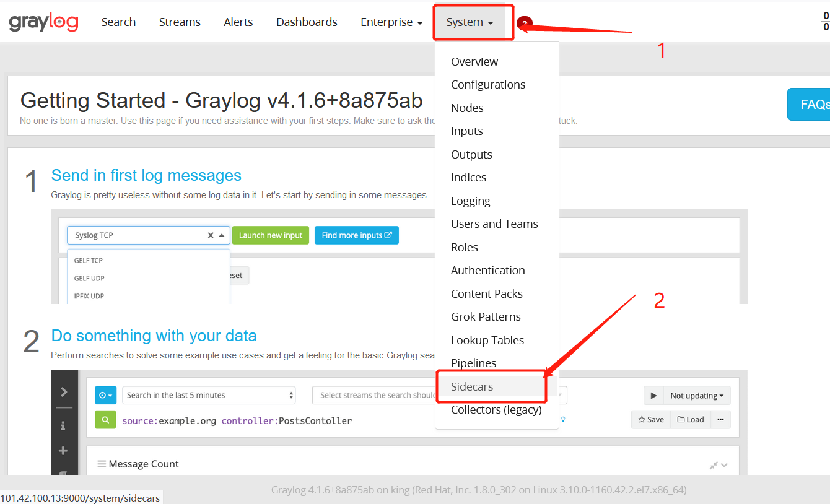
Task: Click the Launch new input button
Action: point(271,235)
